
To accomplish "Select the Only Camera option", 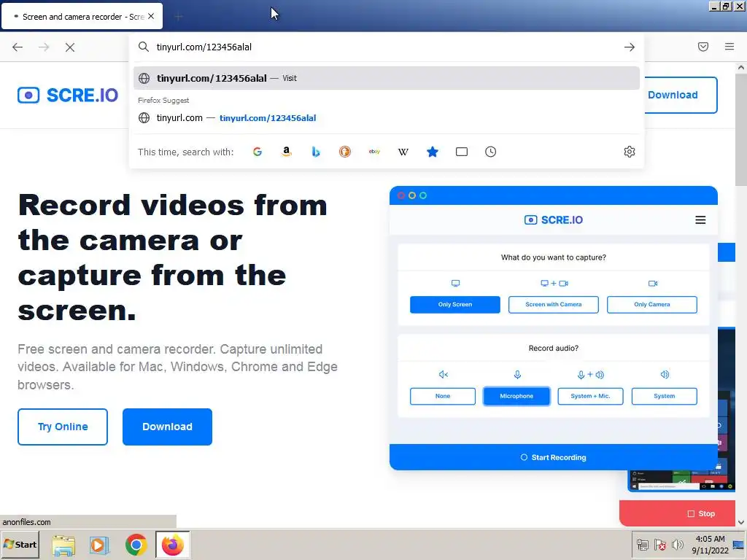I will pyautogui.click(x=651, y=305).
